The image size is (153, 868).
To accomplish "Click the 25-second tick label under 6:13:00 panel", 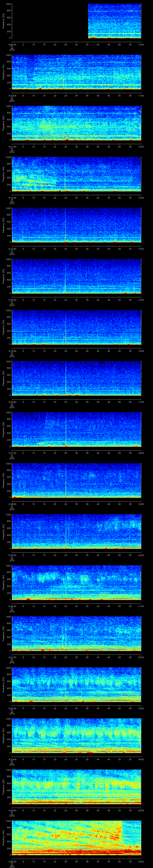I will [66, 249].
